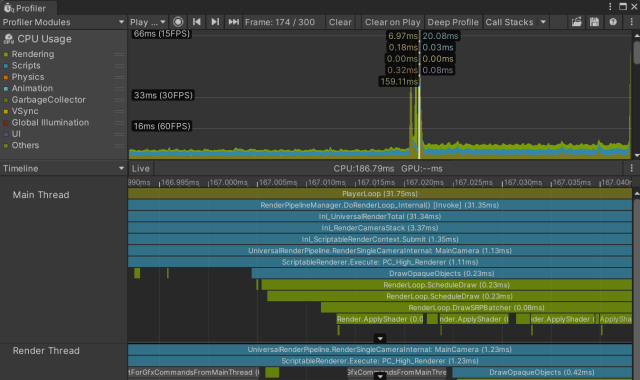Go to previous frame
The image size is (640, 380).
coord(197,22)
